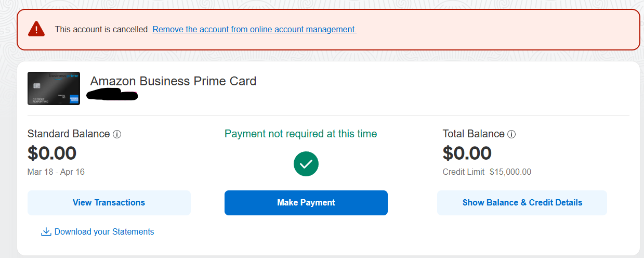The height and width of the screenshot is (258, 644).
Task: Click the green checkmark circle icon
Action: (x=306, y=164)
